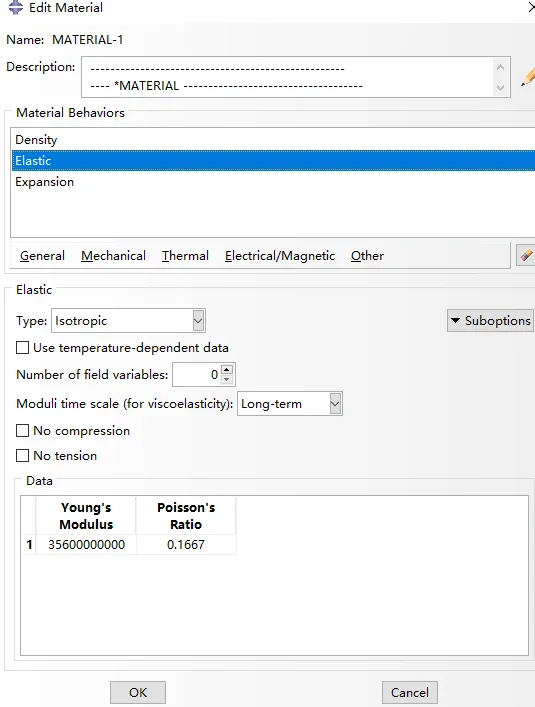
Task: Toggle No compression checkbox
Action: pyautogui.click(x=23, y=431)
